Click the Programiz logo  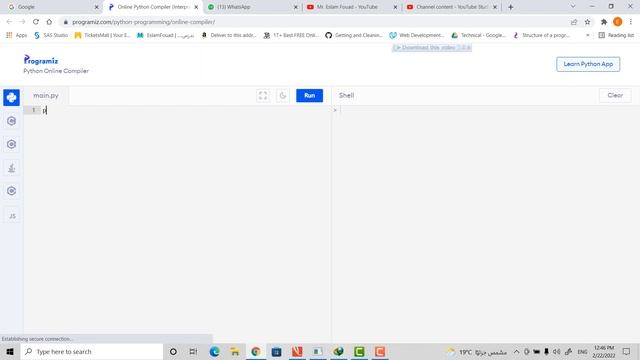pos(41,60)
